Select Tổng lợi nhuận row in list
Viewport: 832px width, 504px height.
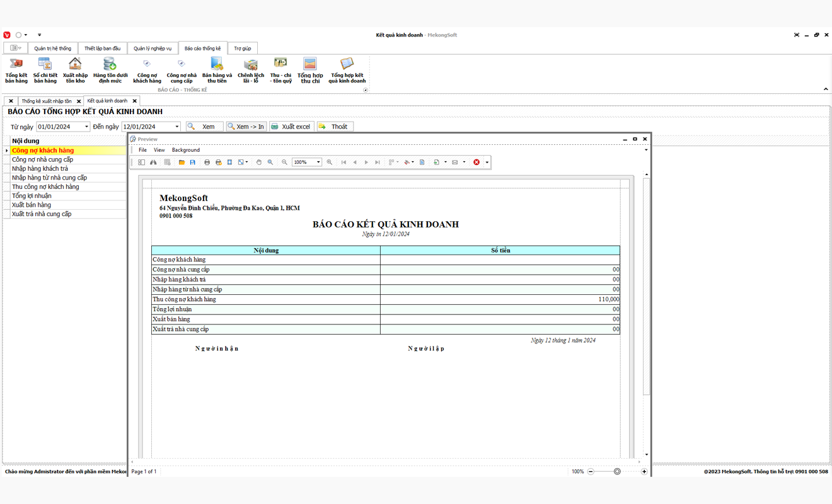point(32,196)
